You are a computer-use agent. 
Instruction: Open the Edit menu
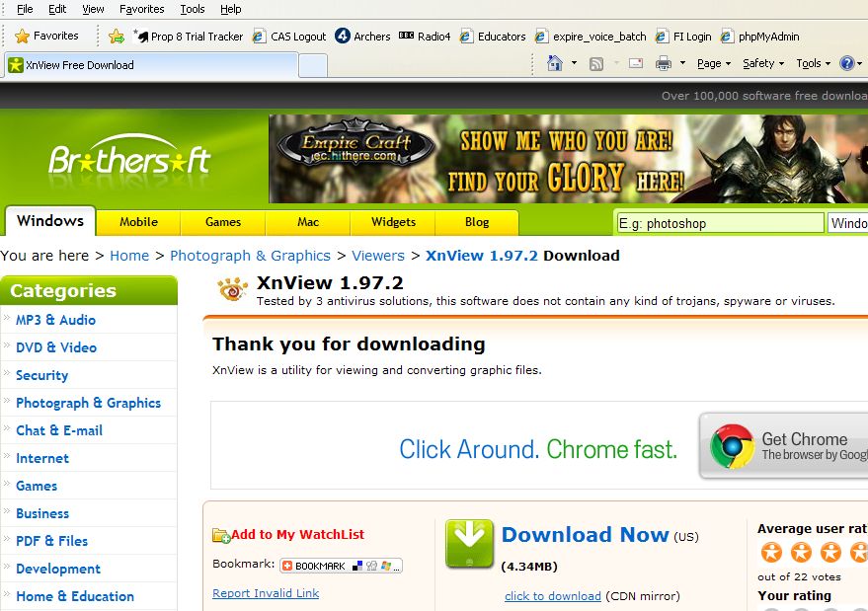(57, 10)
